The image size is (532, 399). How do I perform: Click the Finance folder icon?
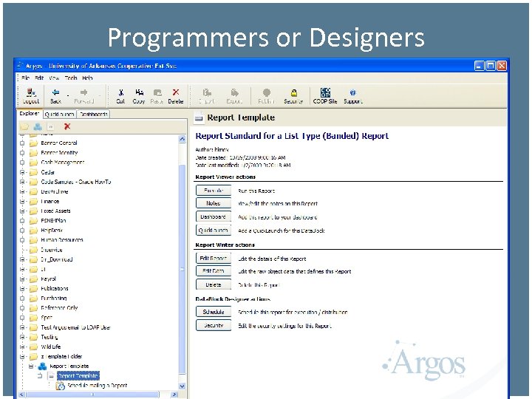pyautogui.click(x=33, y=202)
